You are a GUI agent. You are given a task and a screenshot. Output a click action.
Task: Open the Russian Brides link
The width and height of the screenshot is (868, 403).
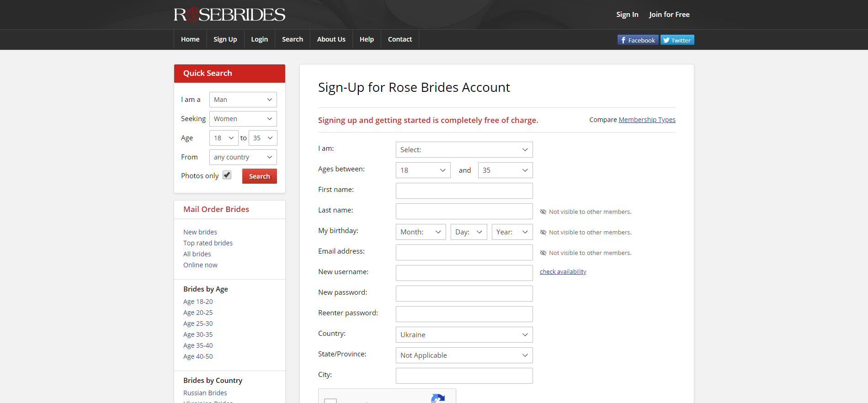pyautogui.click(x=205, y=393)
